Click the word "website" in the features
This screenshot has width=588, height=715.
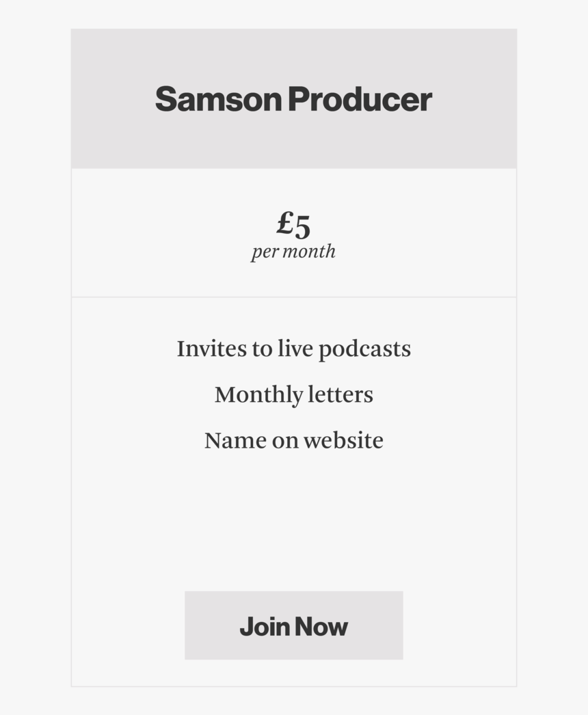343,440
